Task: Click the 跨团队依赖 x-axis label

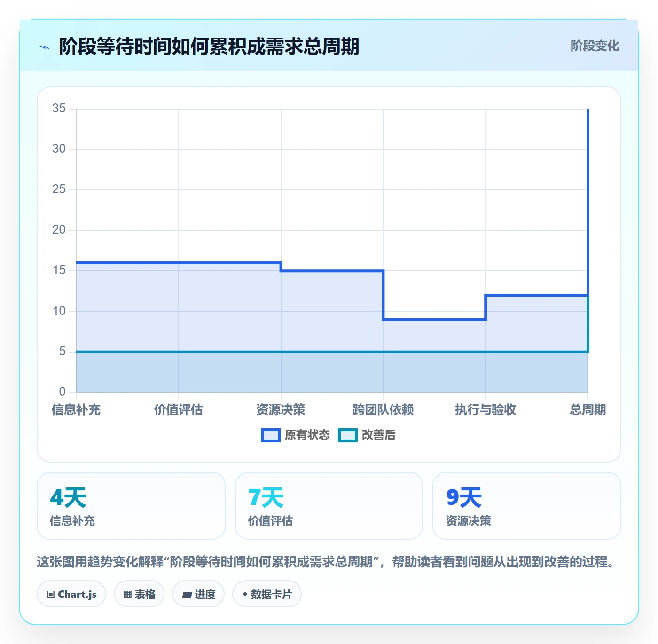Action: [x=383, y=409]
